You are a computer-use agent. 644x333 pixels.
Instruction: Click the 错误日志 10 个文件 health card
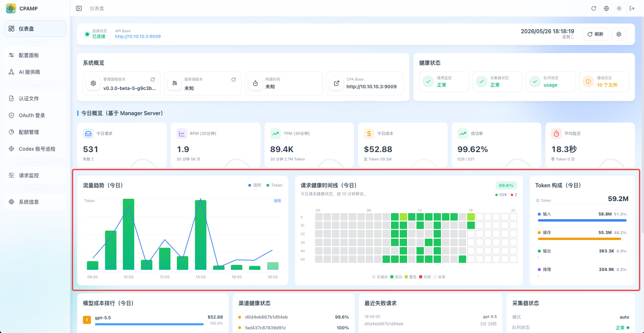click(x=604, y=82)
